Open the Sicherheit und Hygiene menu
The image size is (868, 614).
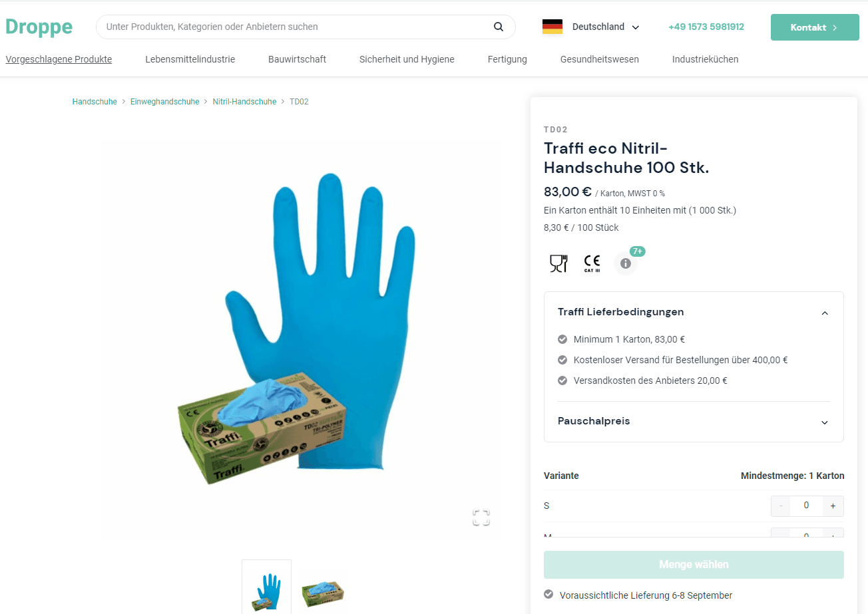point(407,59)
